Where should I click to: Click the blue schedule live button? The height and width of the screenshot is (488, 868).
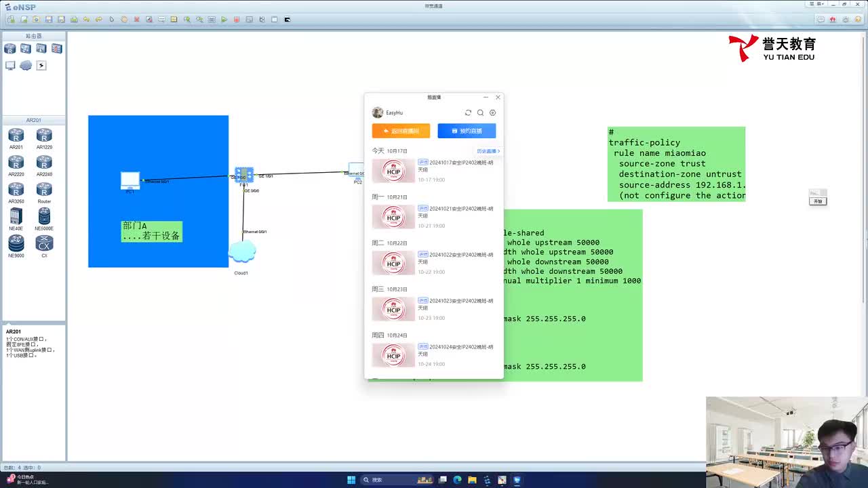467,131
